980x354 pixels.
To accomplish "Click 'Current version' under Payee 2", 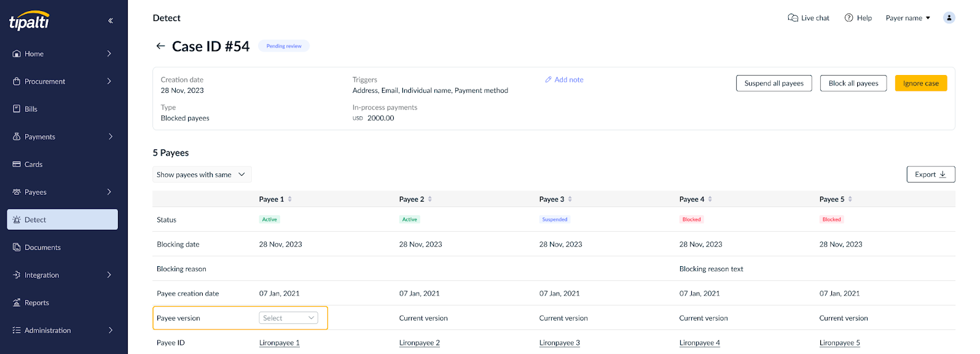I will click(x=423, y=318).
